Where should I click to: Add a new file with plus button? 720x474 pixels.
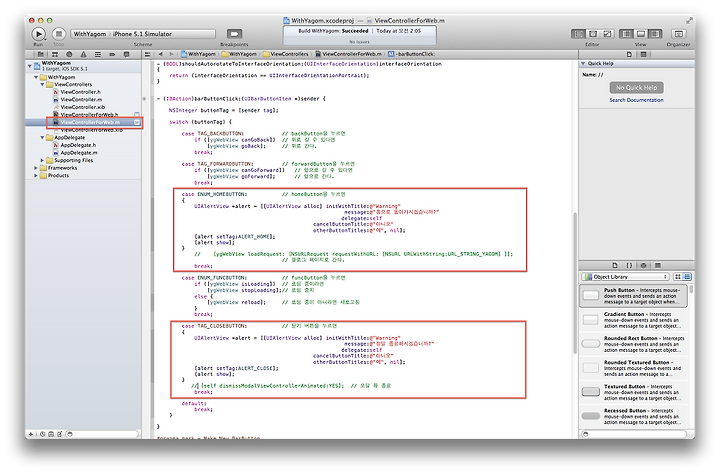pyautogui.click(x=31, y=434)
